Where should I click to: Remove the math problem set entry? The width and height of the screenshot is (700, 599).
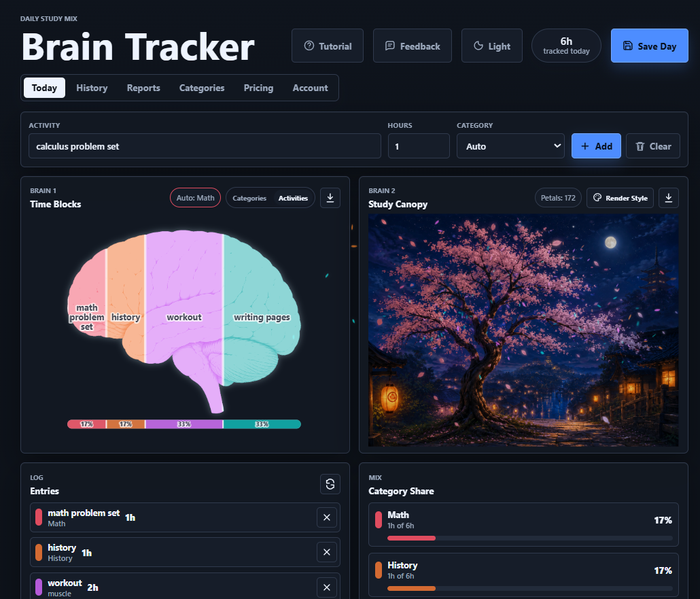(x=327, y=517)
